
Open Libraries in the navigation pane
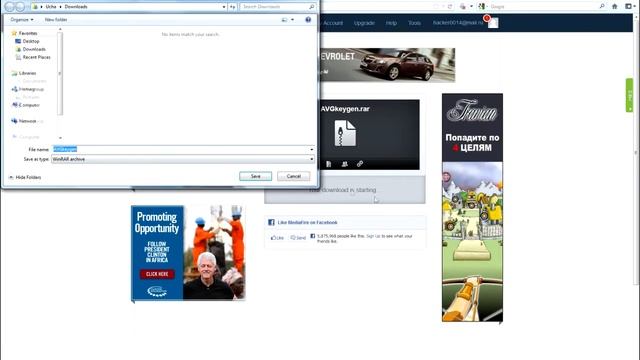pos(24,73)
